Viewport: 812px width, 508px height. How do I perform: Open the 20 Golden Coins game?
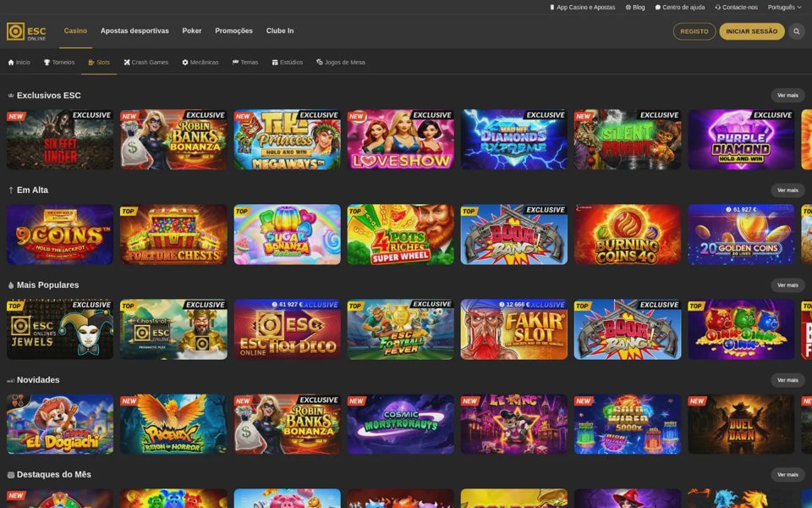click(x=741, y=235)
